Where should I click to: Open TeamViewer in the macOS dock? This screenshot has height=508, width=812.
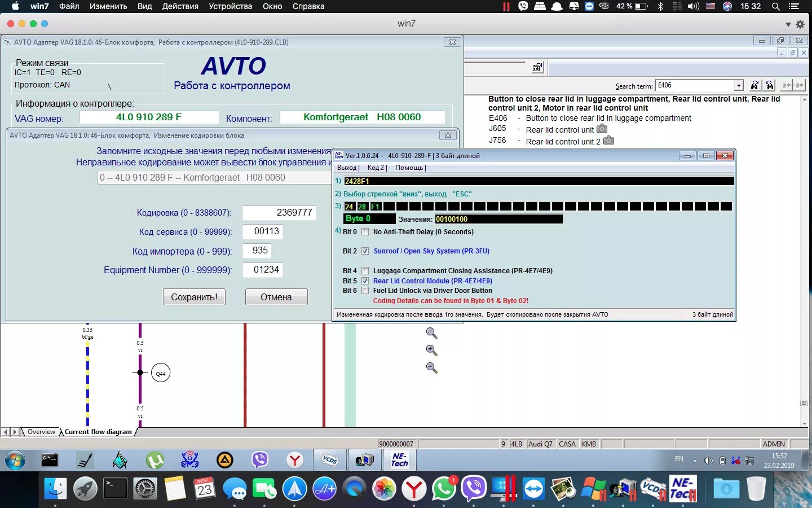[533, 489]
